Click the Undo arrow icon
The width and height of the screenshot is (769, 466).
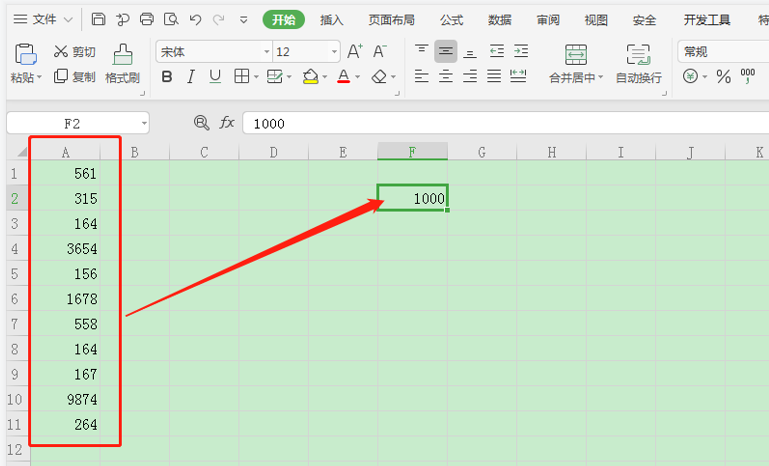click(x=195, y=20)
